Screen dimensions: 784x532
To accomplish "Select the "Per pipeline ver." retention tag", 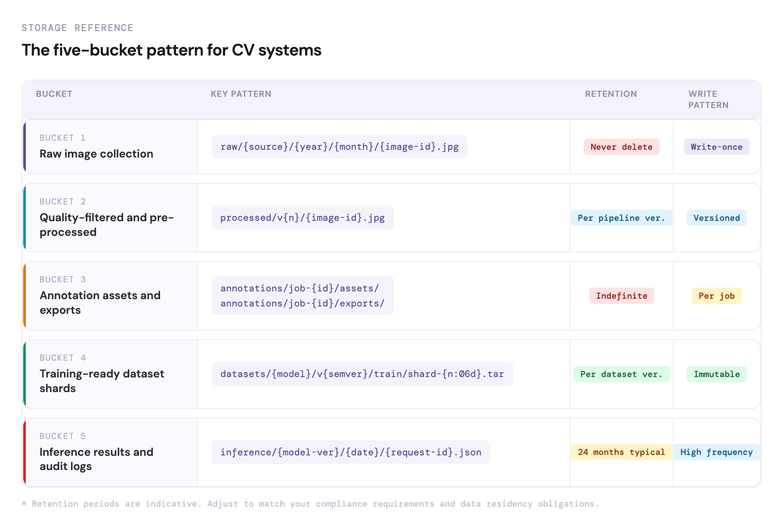I will tap(621, 218).
